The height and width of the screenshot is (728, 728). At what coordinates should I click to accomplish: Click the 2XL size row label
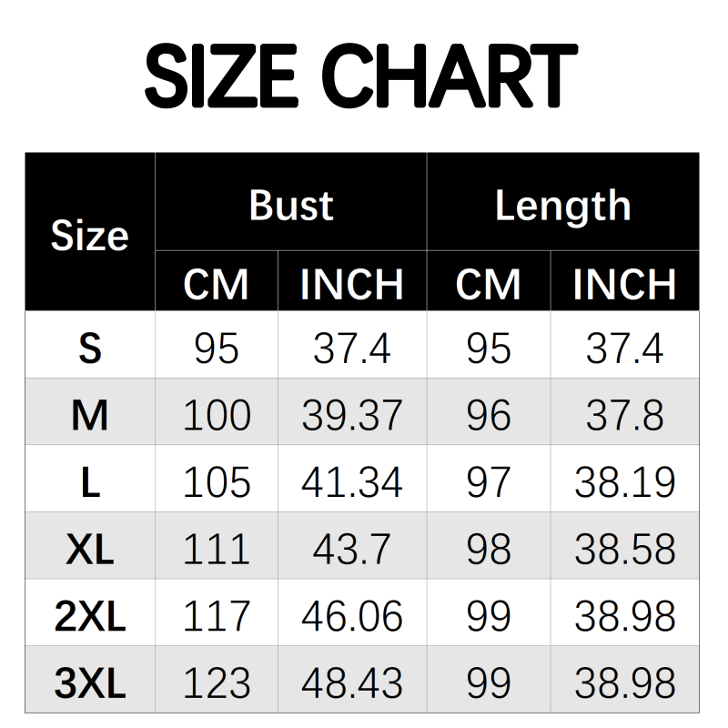[89, 616]
